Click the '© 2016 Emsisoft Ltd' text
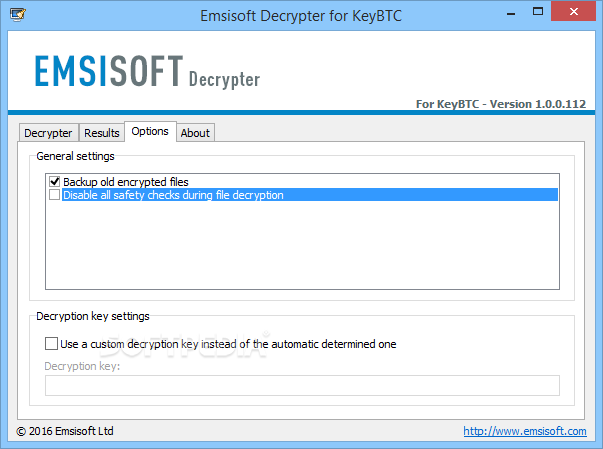 [x=65, y=431]
